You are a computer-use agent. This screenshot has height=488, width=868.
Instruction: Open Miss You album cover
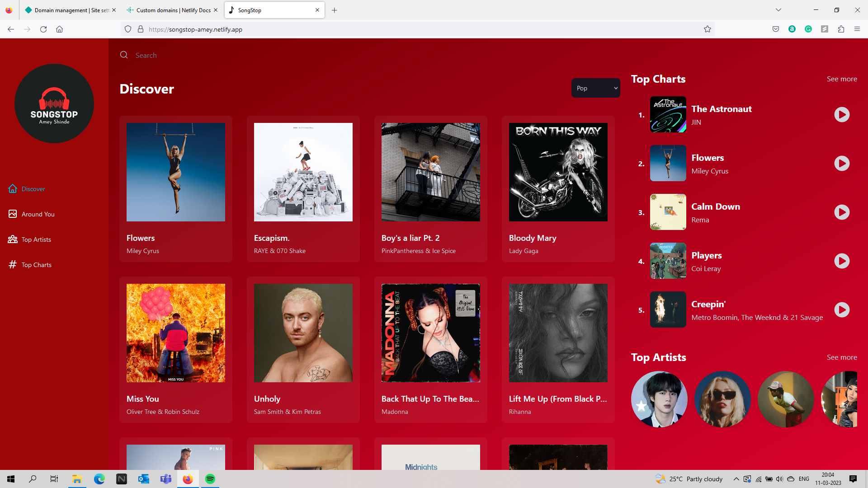[x=176, y=333]
